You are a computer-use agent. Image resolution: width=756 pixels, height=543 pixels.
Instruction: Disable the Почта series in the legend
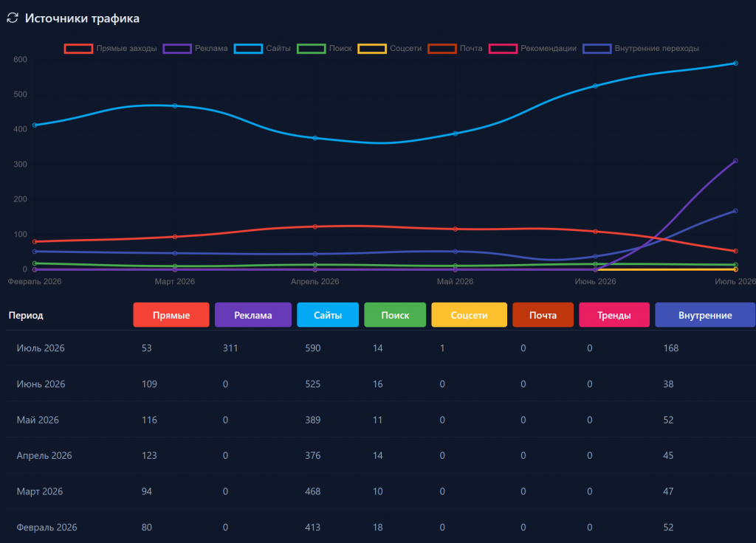point(455,49)
